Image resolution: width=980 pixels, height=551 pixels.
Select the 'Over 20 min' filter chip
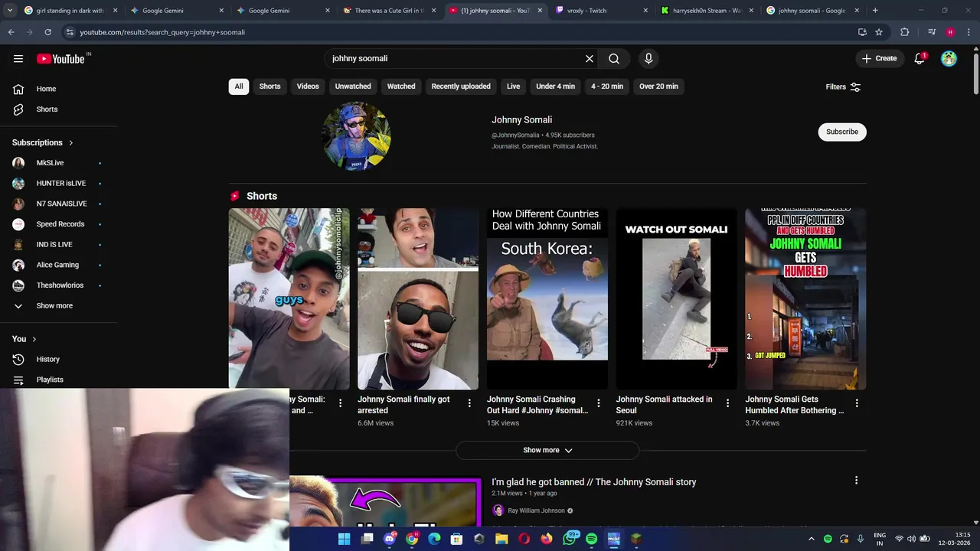pos(658,86)
